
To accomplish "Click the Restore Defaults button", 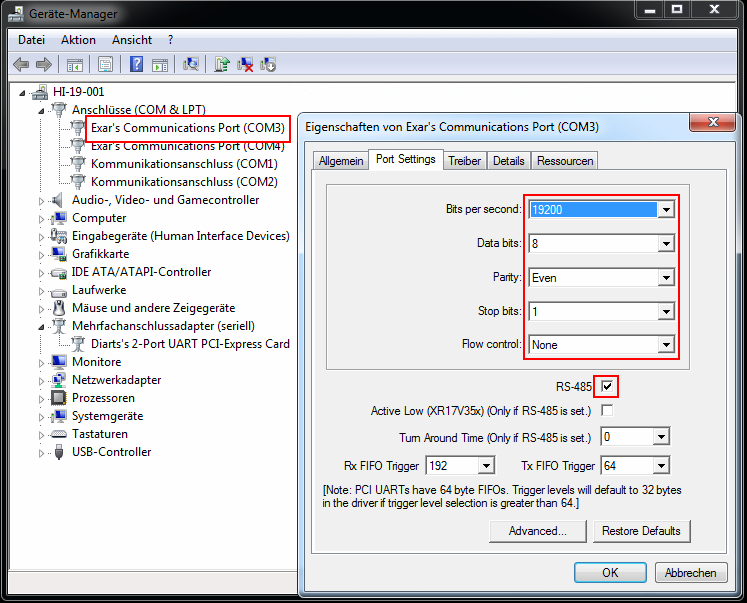I will (x=641, y=531).
